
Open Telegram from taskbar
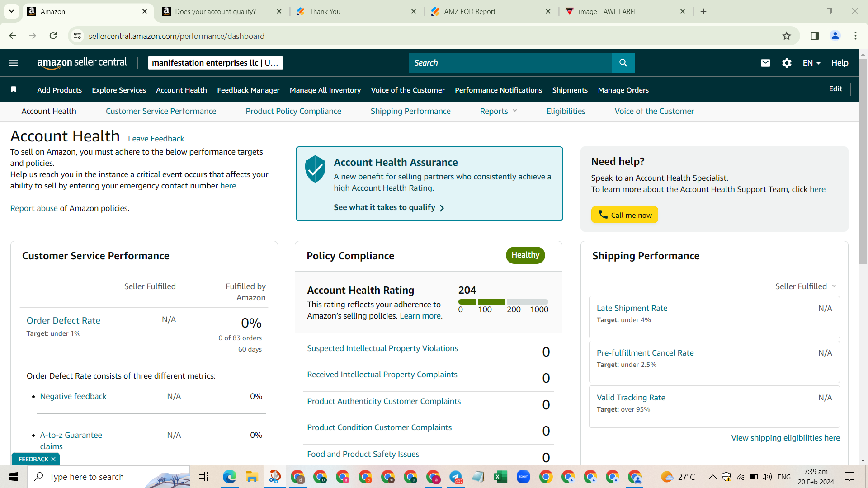456,477
